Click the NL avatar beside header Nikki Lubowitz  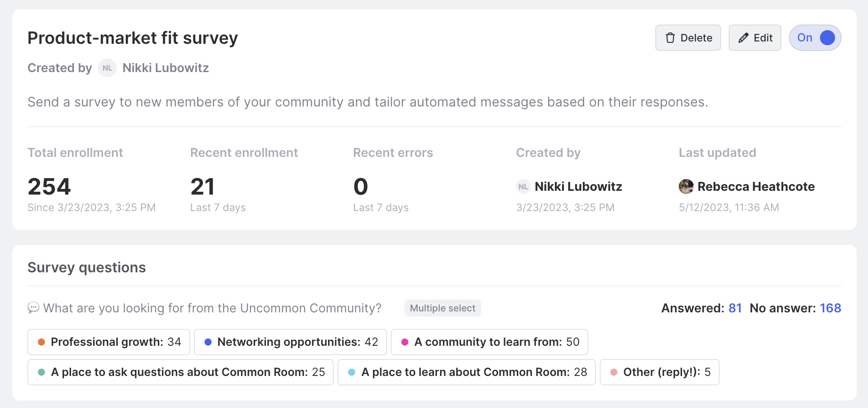click(107, 68)
